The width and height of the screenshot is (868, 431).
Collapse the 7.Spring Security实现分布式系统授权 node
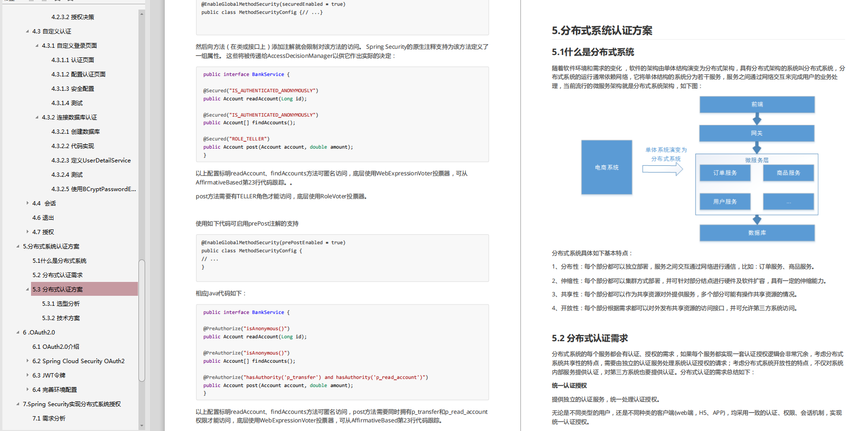coord(18,404)
